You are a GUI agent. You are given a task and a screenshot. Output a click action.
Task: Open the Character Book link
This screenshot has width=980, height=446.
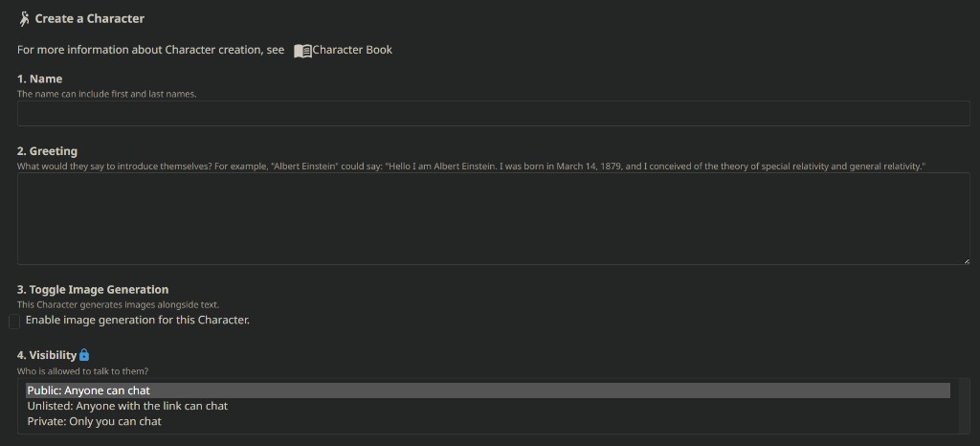tap(351, 50)
